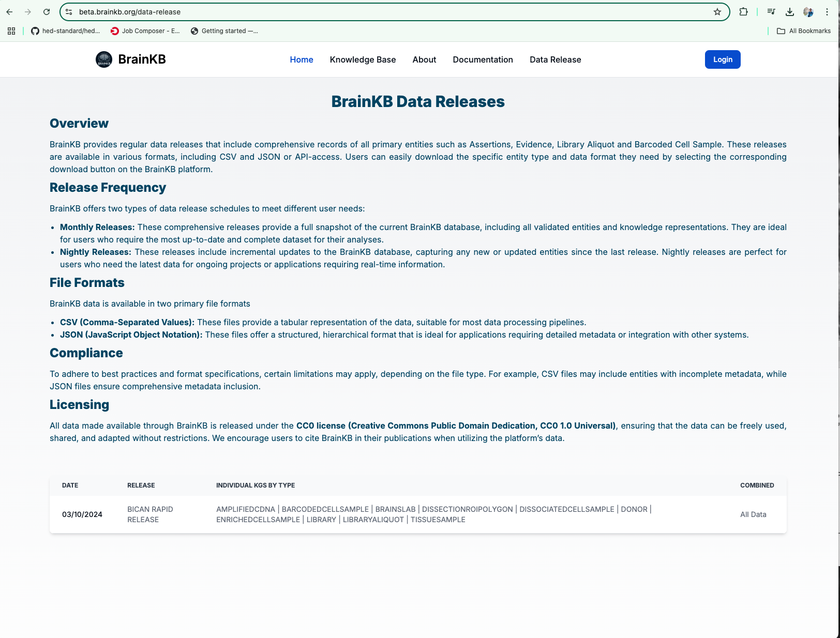Viewport: 840px width, 638px height.
Task: Download the DISSOCIATEDCELLSAMPLE knowledge graph
Action: tap(567, 509)
